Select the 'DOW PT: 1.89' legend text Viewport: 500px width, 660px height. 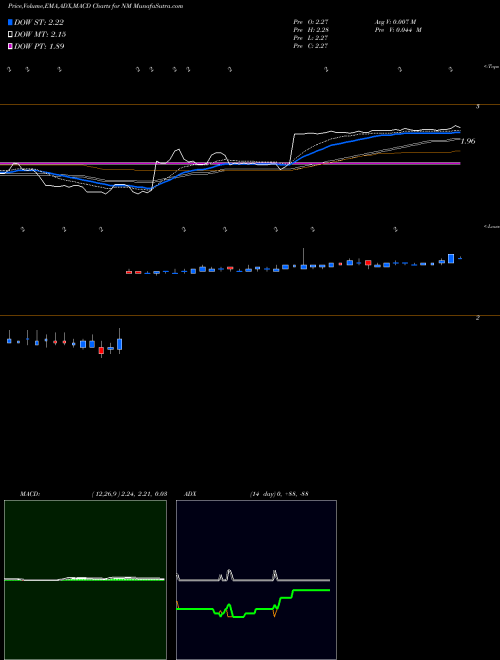(x=39, y=46)
